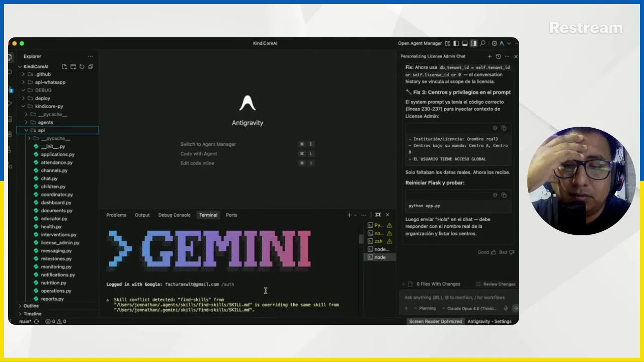
Task: Click Antigravity - Settings status item
Action: [x=489, y=321]
